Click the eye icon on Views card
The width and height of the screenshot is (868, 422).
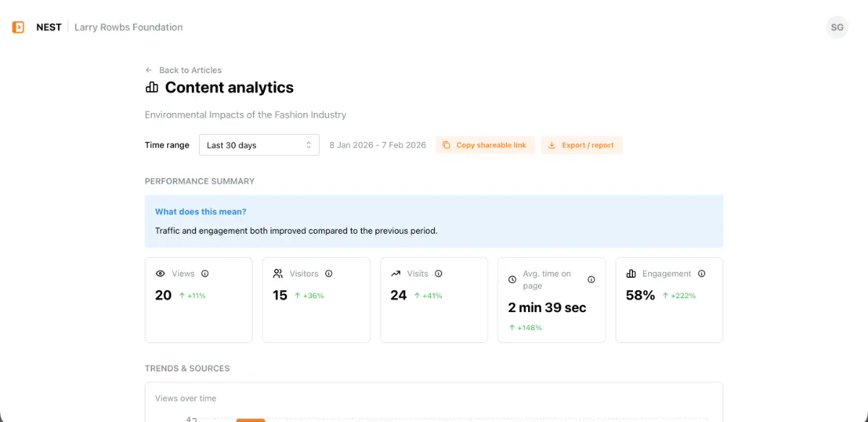(x=161, y=274)
